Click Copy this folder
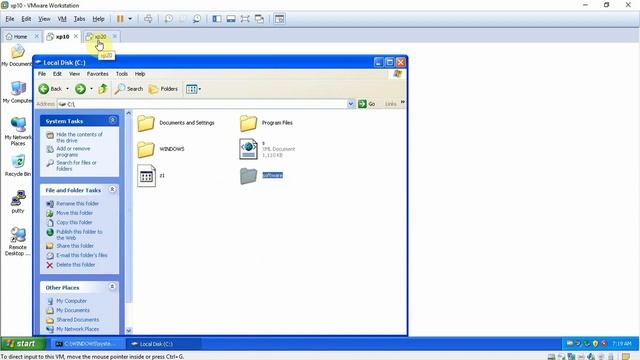The width and height of the screenshot is (640, 360). tap(74, 222)
